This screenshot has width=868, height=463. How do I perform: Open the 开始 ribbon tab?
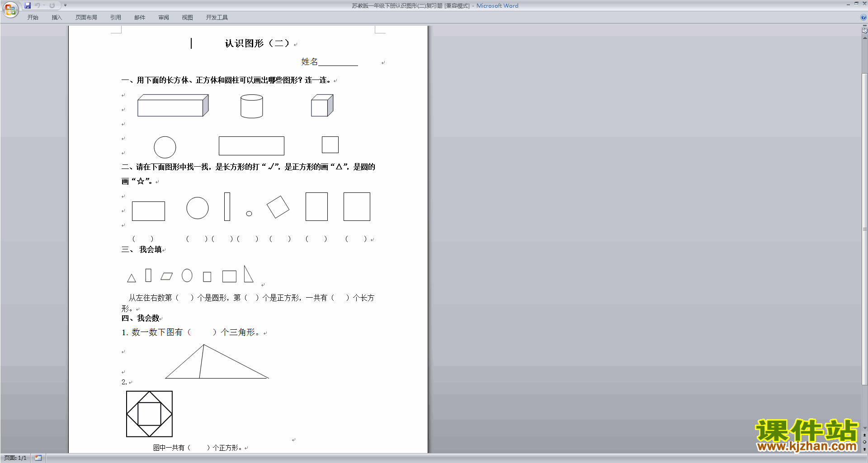pyautogui.click(x=33, y=18)
